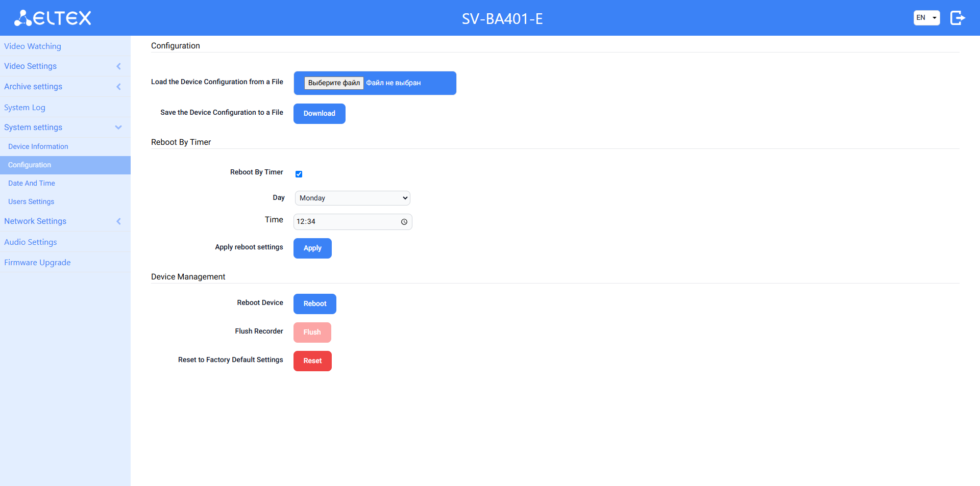Open the Day dropdown showing Monday

pos(353,198)
